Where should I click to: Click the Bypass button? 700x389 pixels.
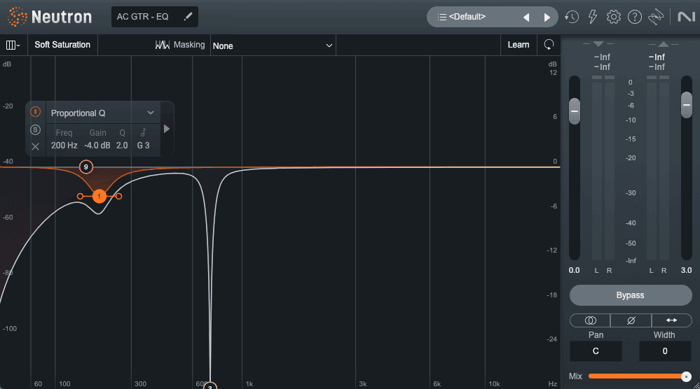click(x=630, y=295)
